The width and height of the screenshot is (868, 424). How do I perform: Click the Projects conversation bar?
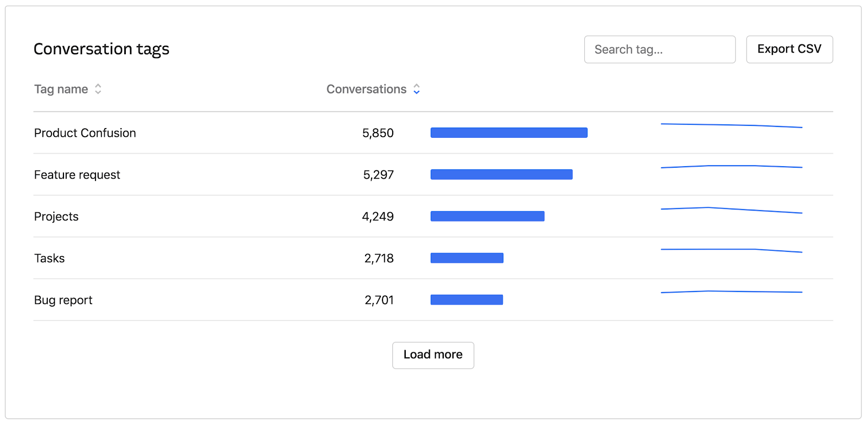tap(487, 216)
